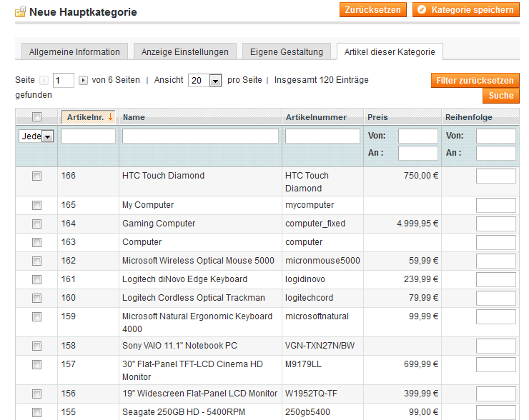
Task: Check the 19" Widescreen LCD Monitor checkbox
Action: pos(36,394)
